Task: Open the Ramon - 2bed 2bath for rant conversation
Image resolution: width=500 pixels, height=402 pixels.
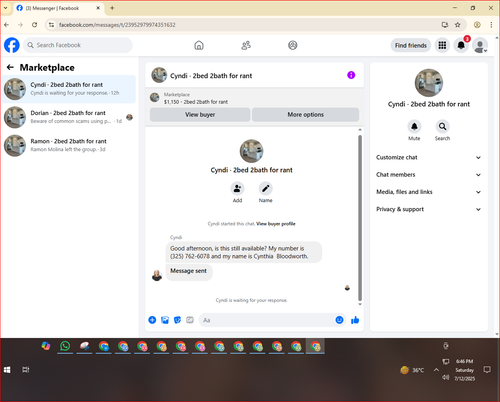Action: click(x=69, y=145)
